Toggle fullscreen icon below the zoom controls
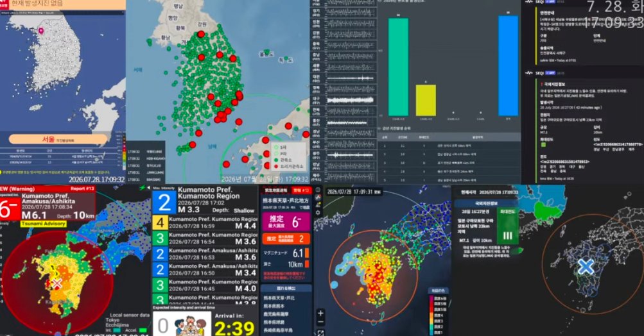This screenshot has height=336, width=644. tap(320, 333)
